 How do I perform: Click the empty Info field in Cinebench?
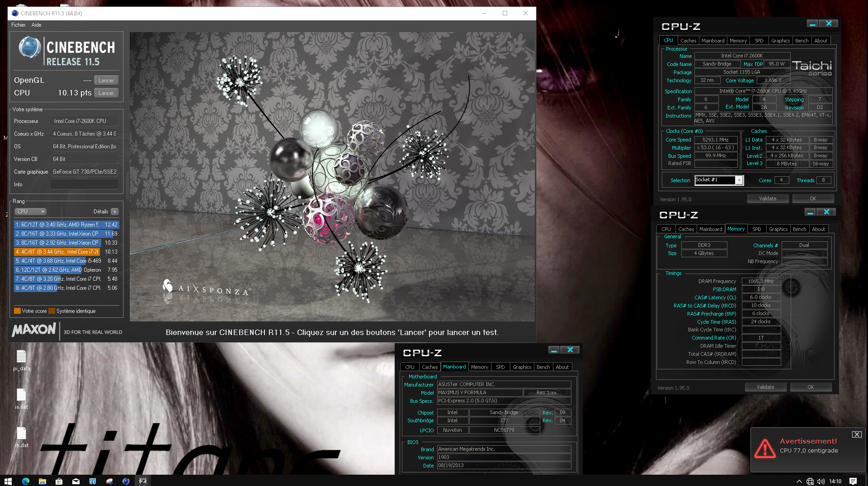pyautogui.click(x=85, y=184)
